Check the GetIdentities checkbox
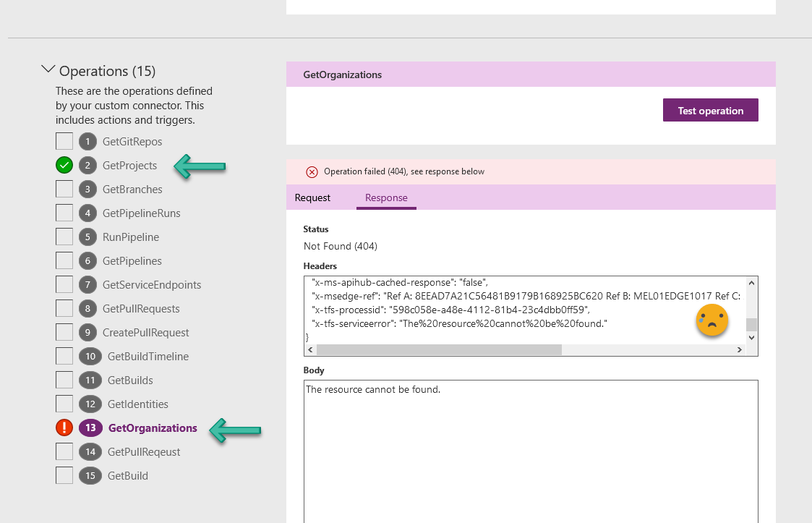 coord(64,404)
